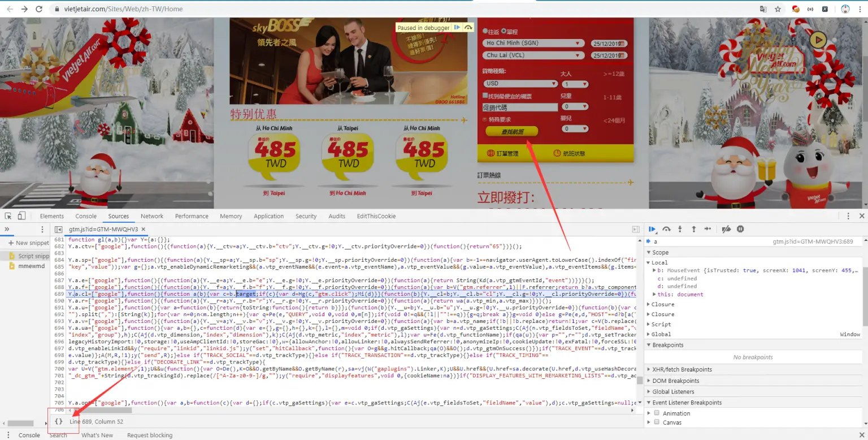Pretty print source with braces icon
This screenshot has width=868, height=440.
58,421
